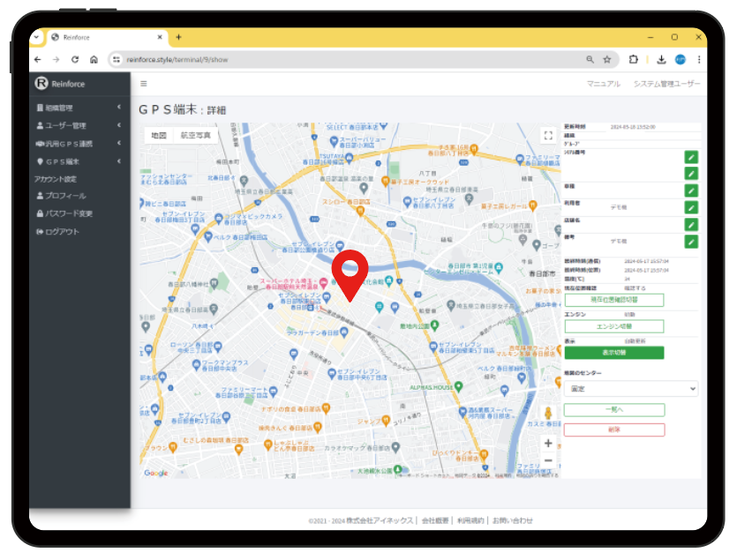This screenshot has width=737, height=560.
Task: Click the map fullscreen icon
Action: [x=547, y=136]
